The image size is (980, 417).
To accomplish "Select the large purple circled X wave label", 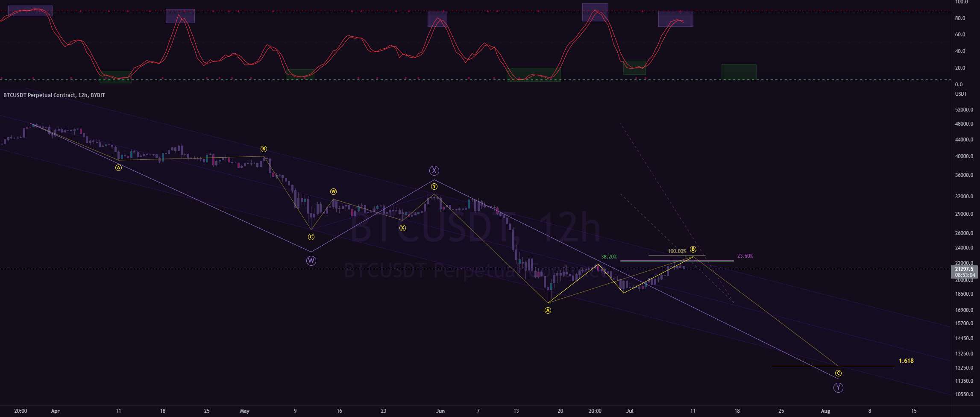I will click(x=434, y=171).
